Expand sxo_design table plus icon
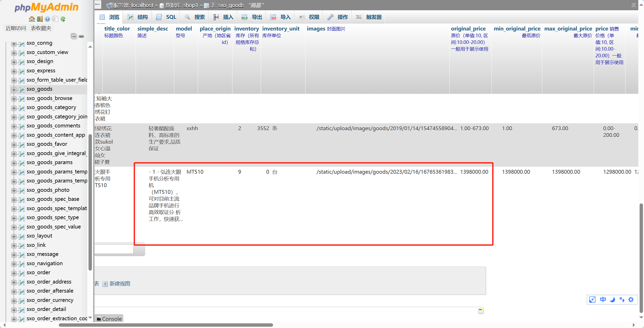Screen dimensions: 644x328 14,62
